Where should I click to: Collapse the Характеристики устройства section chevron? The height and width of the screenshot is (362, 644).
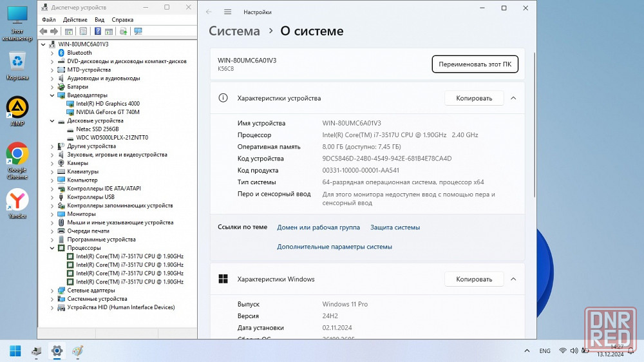[513, 98]
